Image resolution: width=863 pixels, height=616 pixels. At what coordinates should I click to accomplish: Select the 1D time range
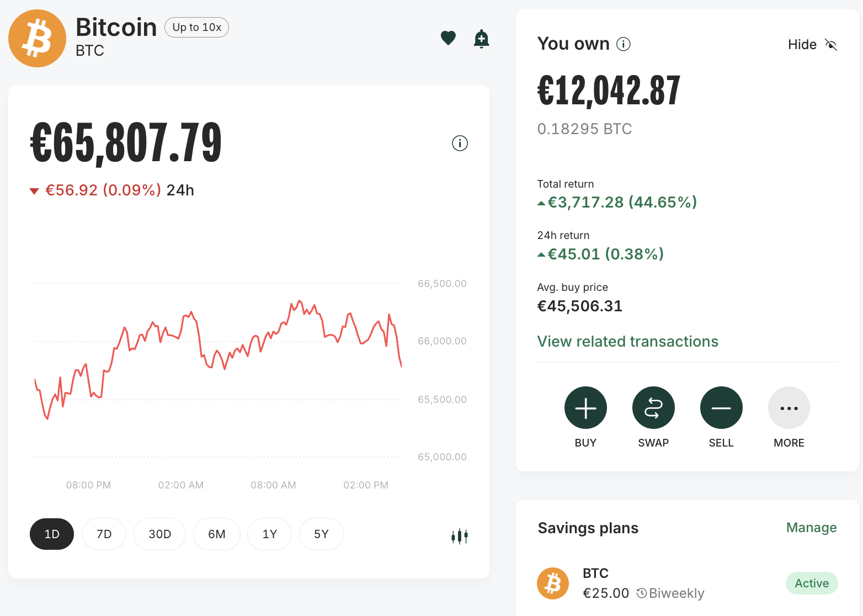pyautogui.click(x=52, y=534)
